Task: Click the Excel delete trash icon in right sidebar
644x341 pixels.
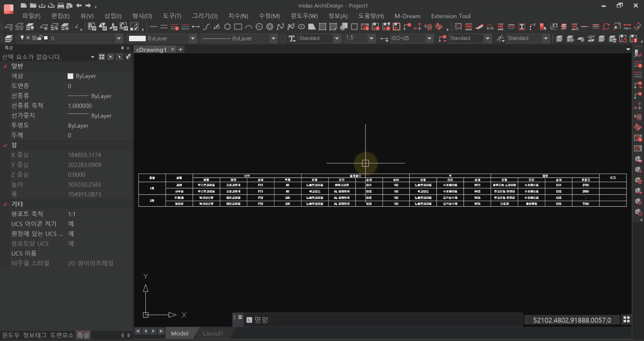Action: [x=638, y=181]
